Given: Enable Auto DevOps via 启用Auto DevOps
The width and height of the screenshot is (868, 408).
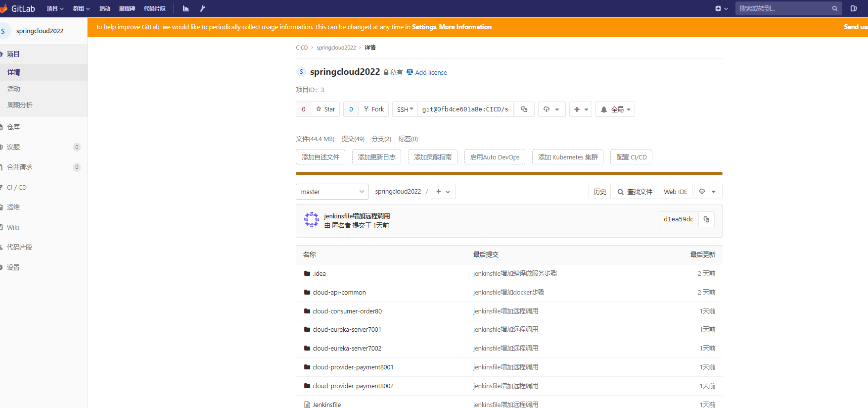Looking at the screenshot, I should 495,157.
